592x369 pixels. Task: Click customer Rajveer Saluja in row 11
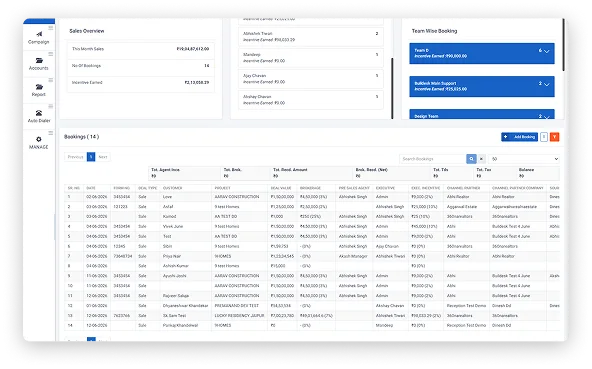coord(176,296)
